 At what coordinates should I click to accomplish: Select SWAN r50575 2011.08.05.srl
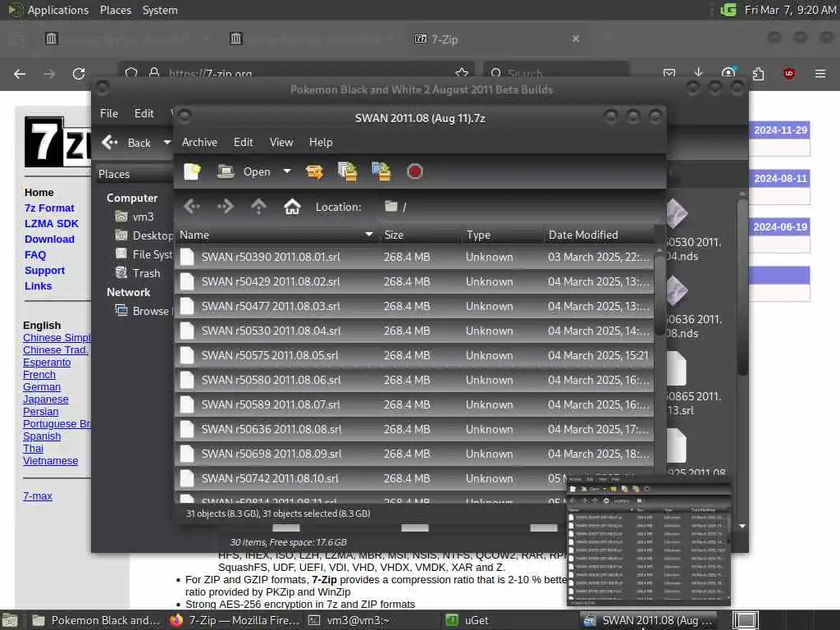coord(414,356)
